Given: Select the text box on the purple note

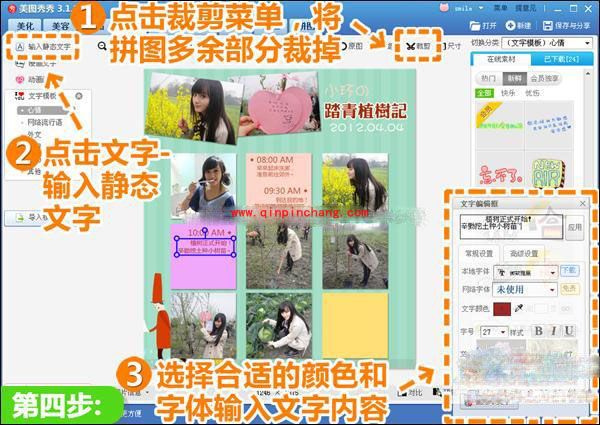Looking at the screenshot, I should (x=205, y=247).
